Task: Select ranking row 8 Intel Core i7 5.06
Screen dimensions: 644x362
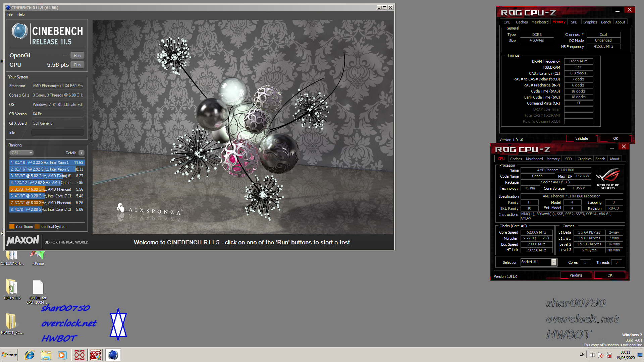Action: [x=47, y=209]
